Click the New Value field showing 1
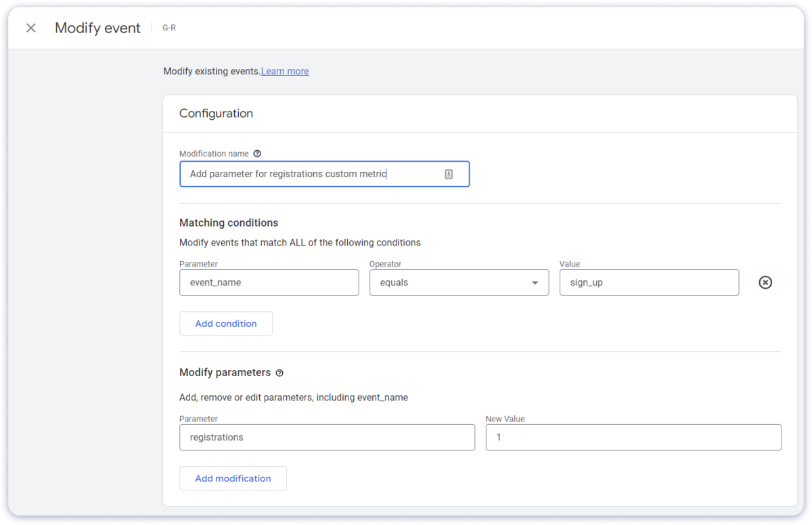 pyautogui.click(x=633, y=437)
